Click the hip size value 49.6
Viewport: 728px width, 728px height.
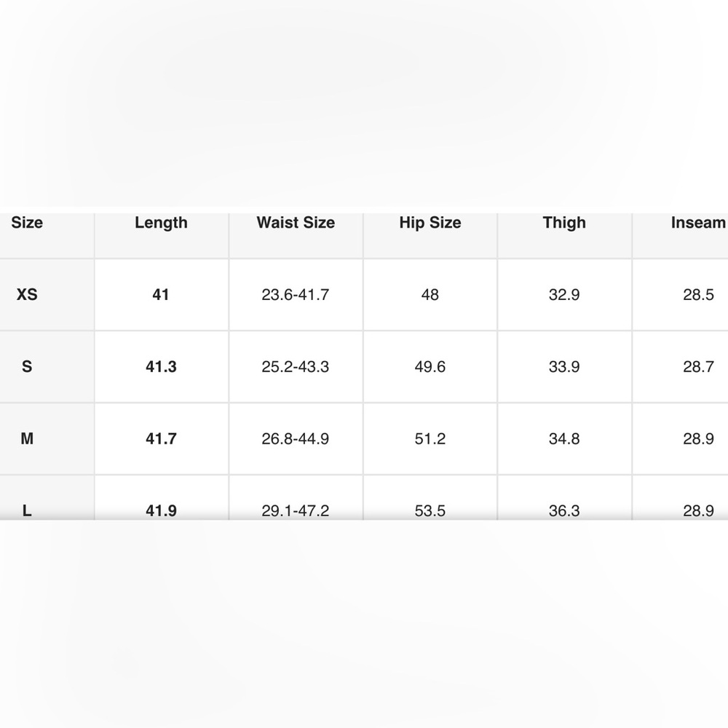point(430,367)
